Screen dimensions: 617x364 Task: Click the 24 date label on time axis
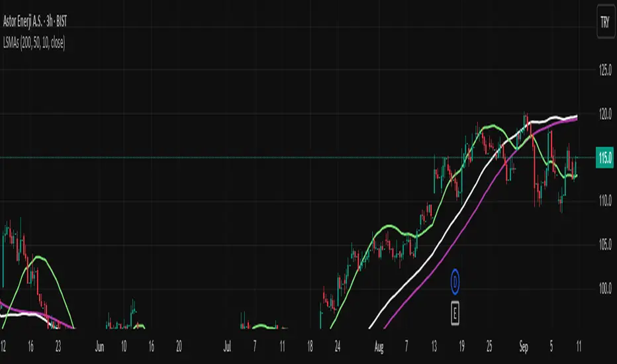click(338, 347)
